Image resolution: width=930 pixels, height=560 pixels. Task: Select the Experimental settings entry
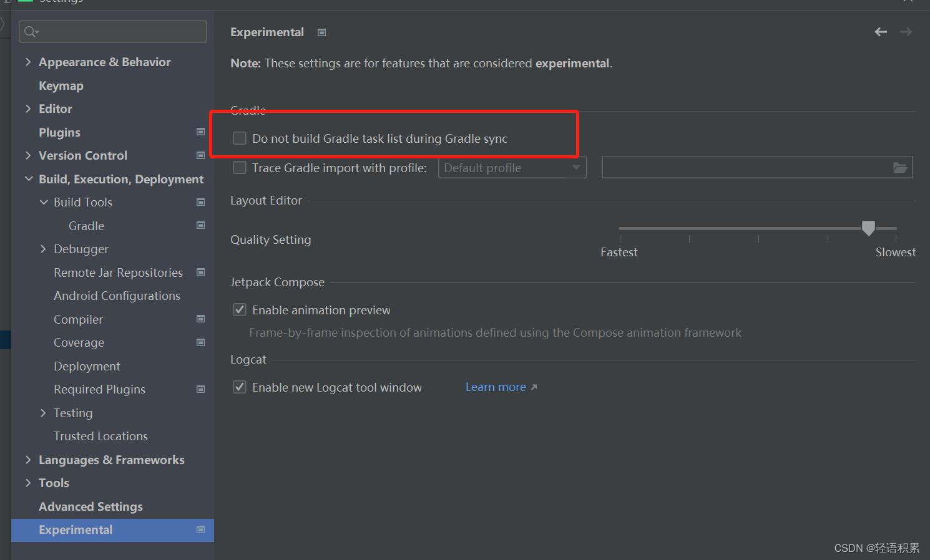[x=112, y=529]
